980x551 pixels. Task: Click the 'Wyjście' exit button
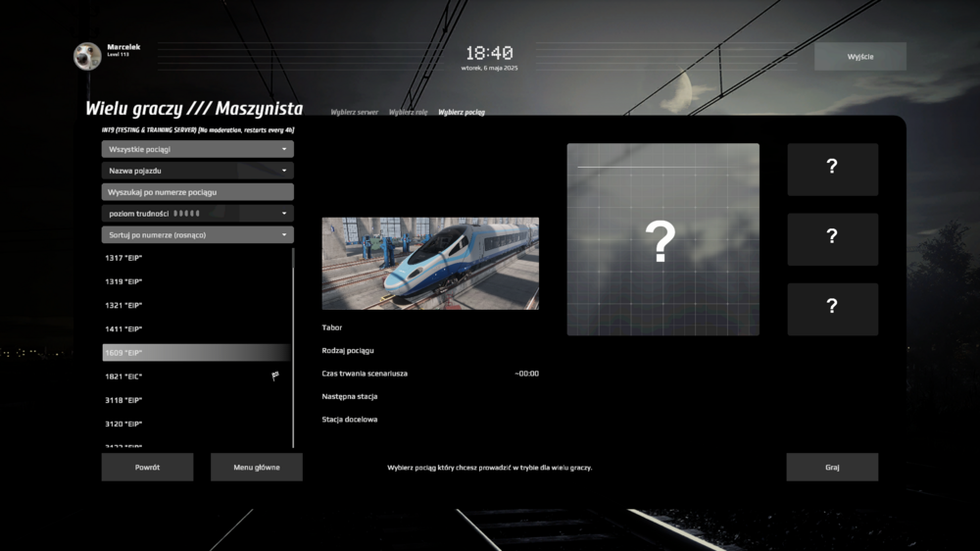pyautogui.click(x=860, y=56)
